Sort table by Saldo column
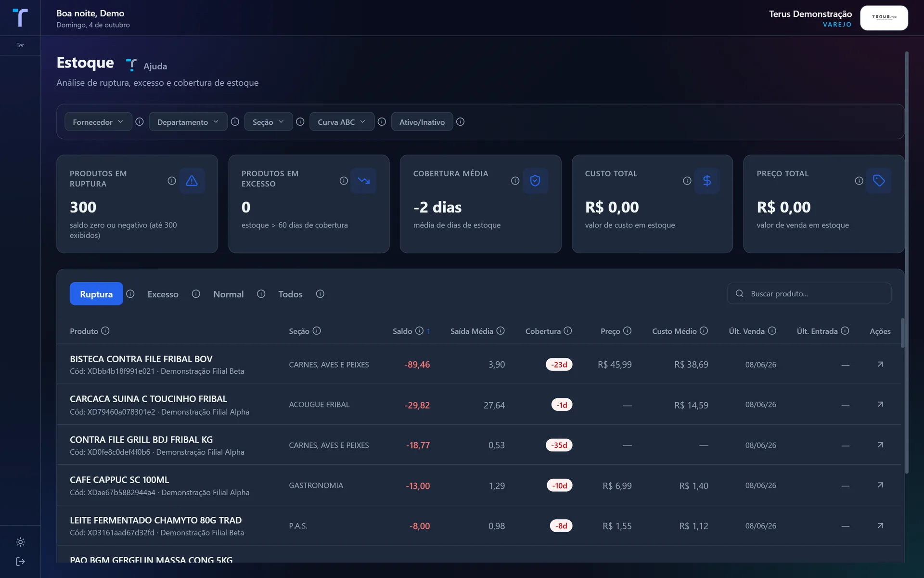The image size is (924, 578). coord(402,331)
